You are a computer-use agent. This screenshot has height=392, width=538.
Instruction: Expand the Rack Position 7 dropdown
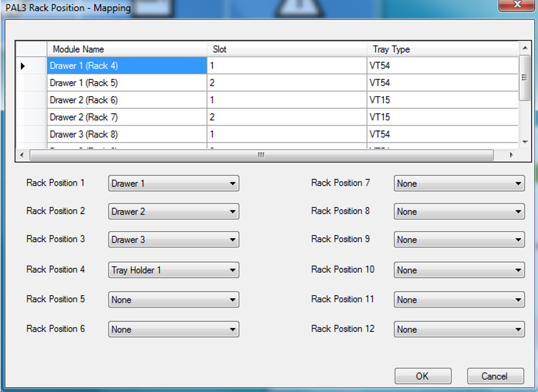(459, 183)
